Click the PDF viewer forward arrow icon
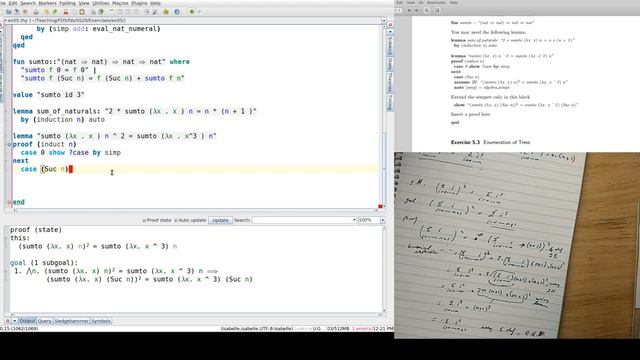This screenshot has width=640, height=360. pyautogui.click(x=416, y=10)
